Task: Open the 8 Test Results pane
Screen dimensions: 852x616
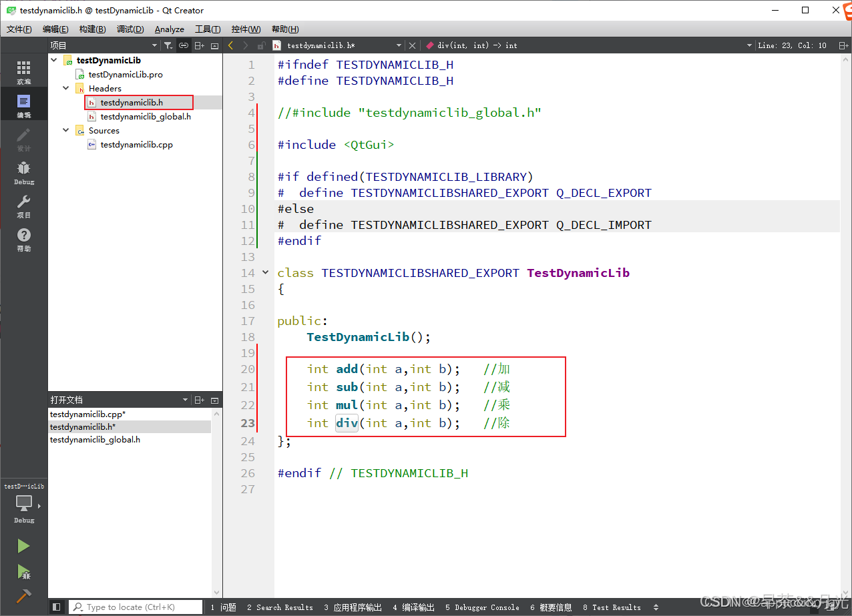Action: pos(612,607)
